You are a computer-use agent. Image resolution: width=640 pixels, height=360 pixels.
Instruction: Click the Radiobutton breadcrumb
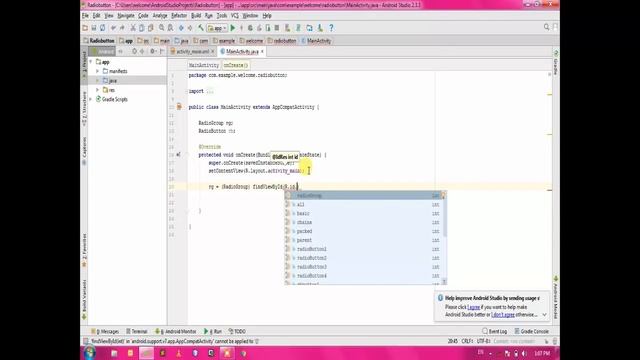point(99,41)
